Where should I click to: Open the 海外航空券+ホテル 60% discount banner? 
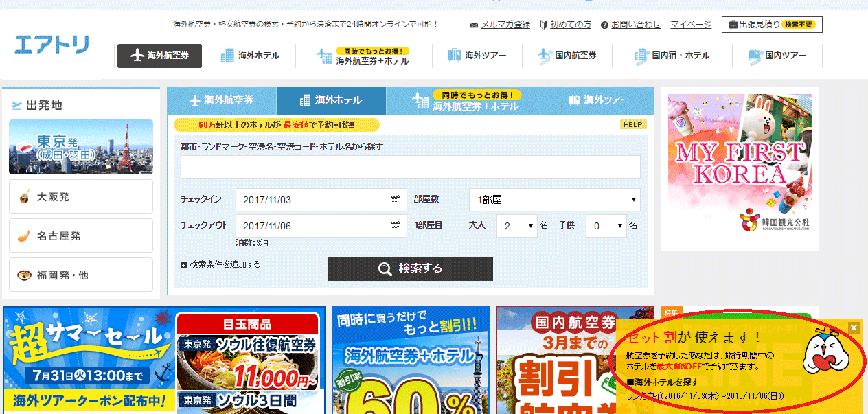411,360
